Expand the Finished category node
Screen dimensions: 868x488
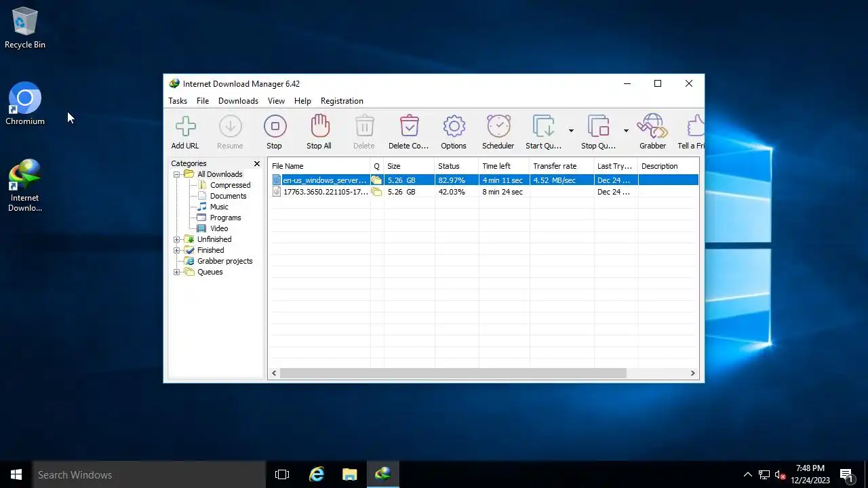coord(177,250)
